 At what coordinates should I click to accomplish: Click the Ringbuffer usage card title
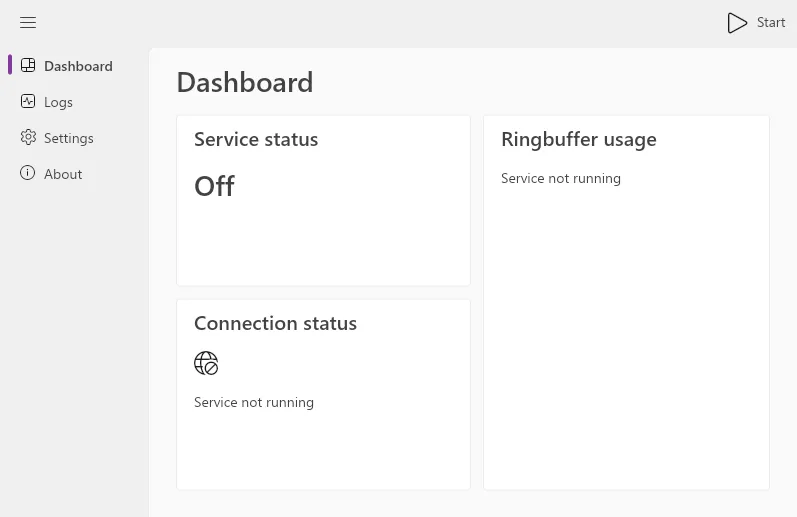click(578, 140)
